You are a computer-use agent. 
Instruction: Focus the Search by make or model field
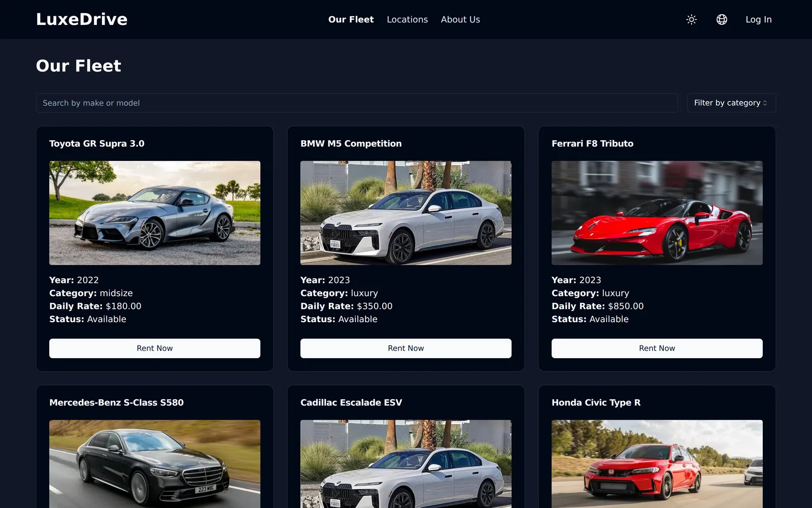pyautogui.click(x=357, y=103)
